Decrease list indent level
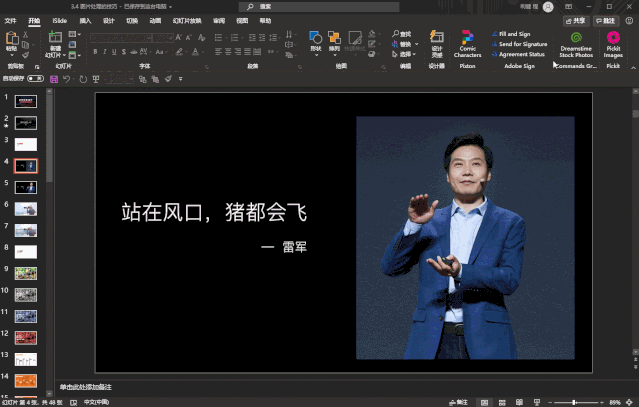Viewport: 639px width, 407px height. (x=252, y=37)
